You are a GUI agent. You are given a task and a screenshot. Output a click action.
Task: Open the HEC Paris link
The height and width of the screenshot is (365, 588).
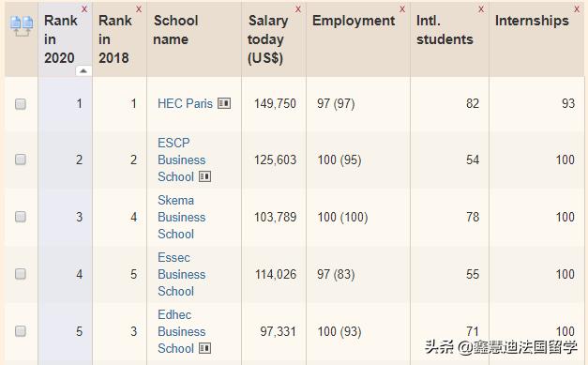point(185,103)
